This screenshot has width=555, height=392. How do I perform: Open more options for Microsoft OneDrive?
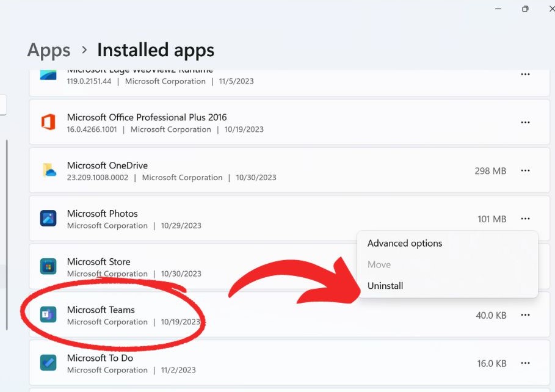pos(525,171)
